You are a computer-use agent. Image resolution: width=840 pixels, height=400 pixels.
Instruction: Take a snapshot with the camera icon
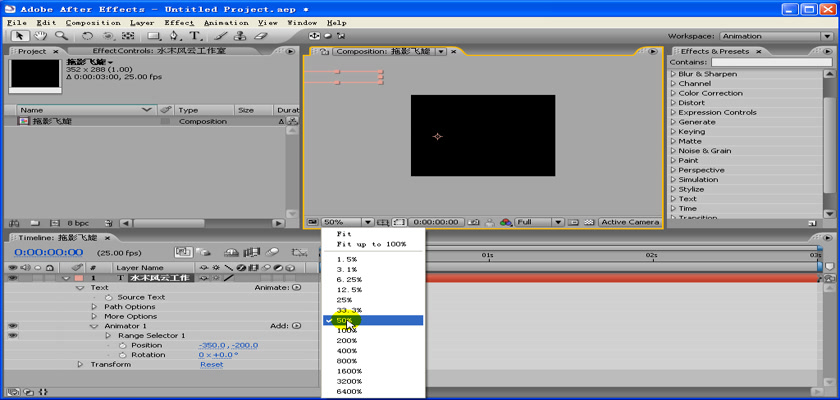click(474, 222)
